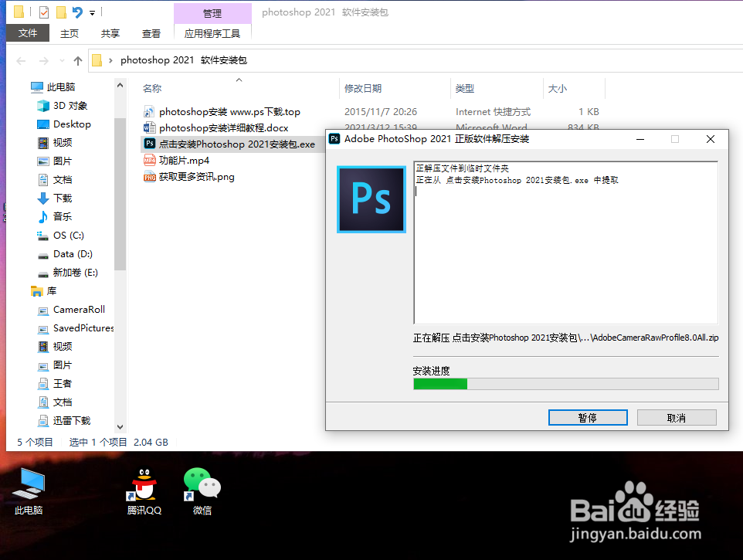This screenshot has width=743, height=560.
Task: Open 下载 folder in navigation pane
Action: click(62, 198)
